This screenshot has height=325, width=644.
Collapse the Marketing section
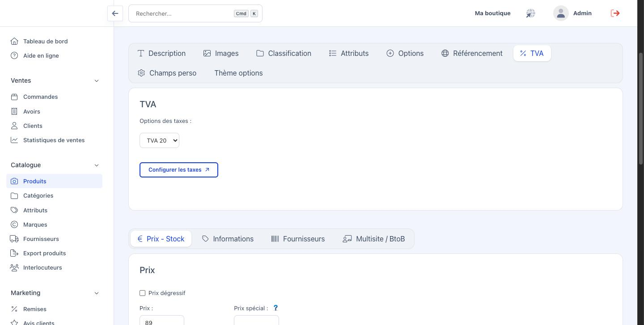[x=97, y=293]
